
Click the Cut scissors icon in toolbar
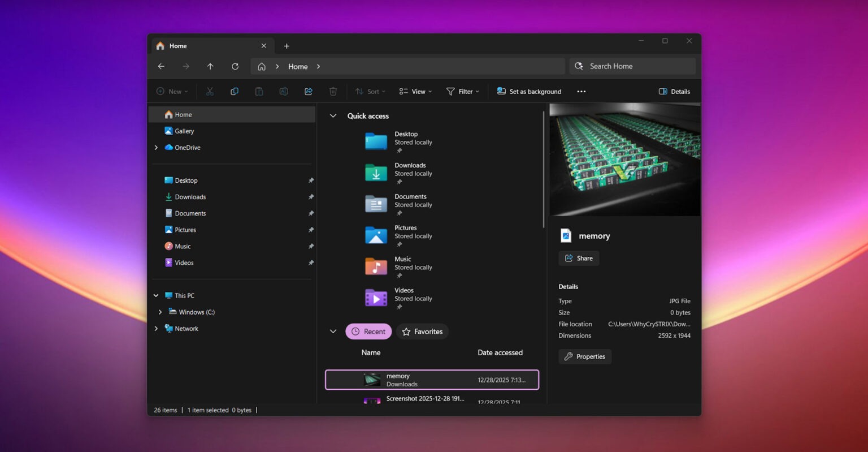pos(210,92)
